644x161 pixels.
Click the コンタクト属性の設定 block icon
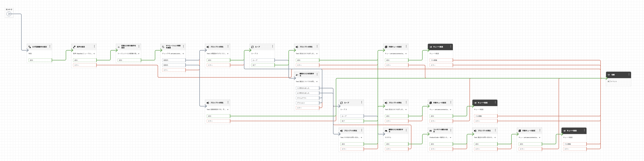[431, 131]
